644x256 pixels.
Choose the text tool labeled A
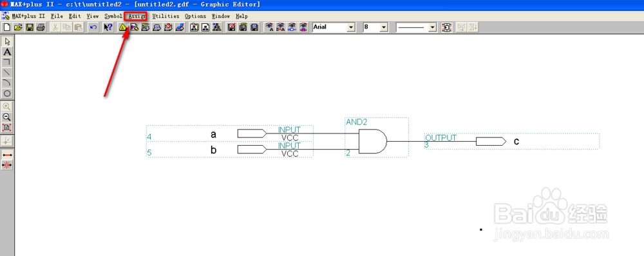tap(7, 52)
